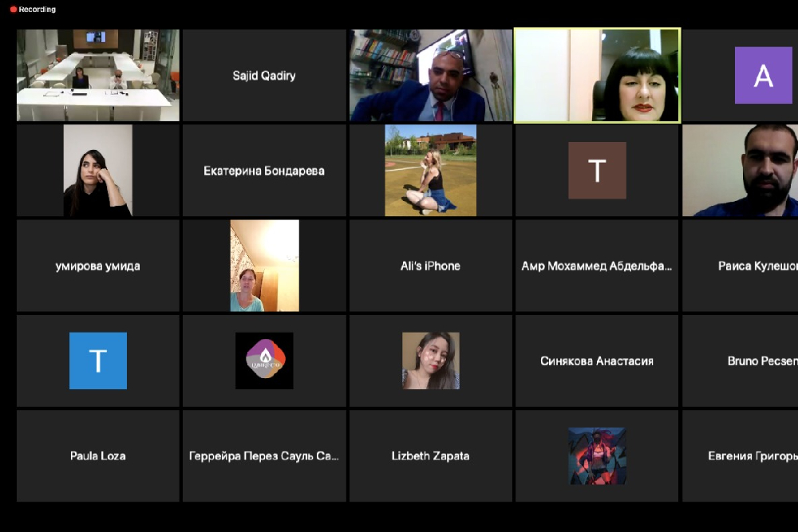The width and height of the screenshot is (798, 532).
Task: Select video tile of man in blue suit
Action: click(x=431, y=75)
